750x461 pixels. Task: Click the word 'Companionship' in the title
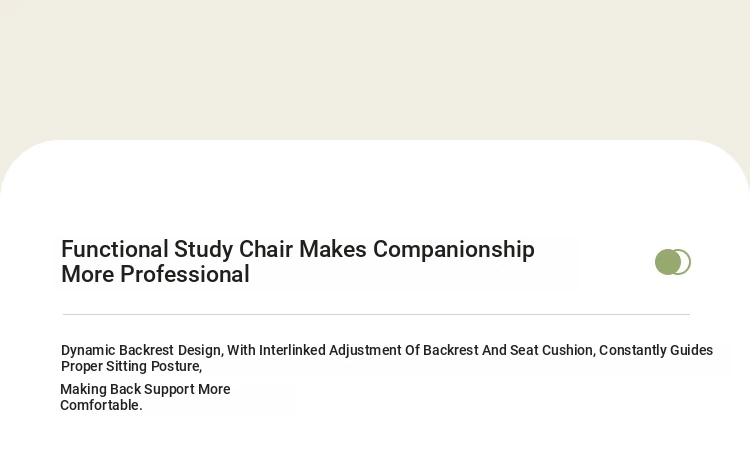tap(453, 250)
